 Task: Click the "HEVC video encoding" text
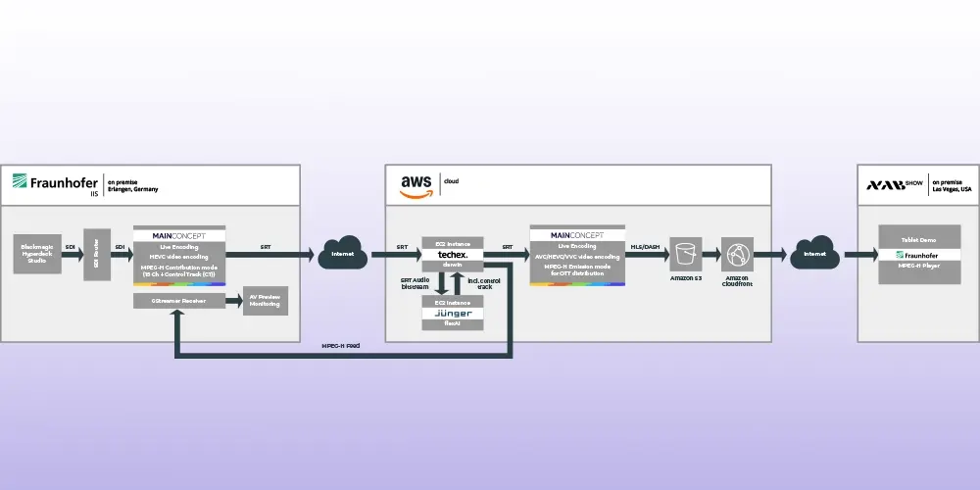click(x=178, y=256)
